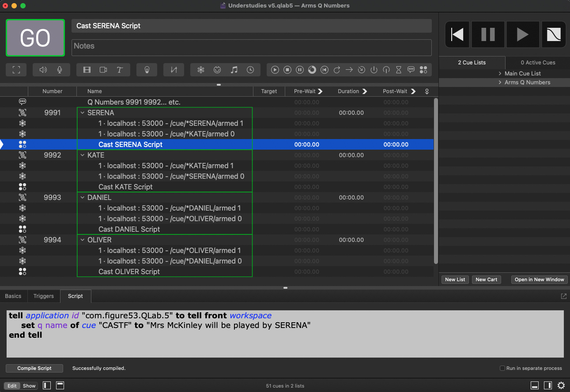Add a Mic cue using microphone icon
Screen dimensions: 570x392
[60, 70]
